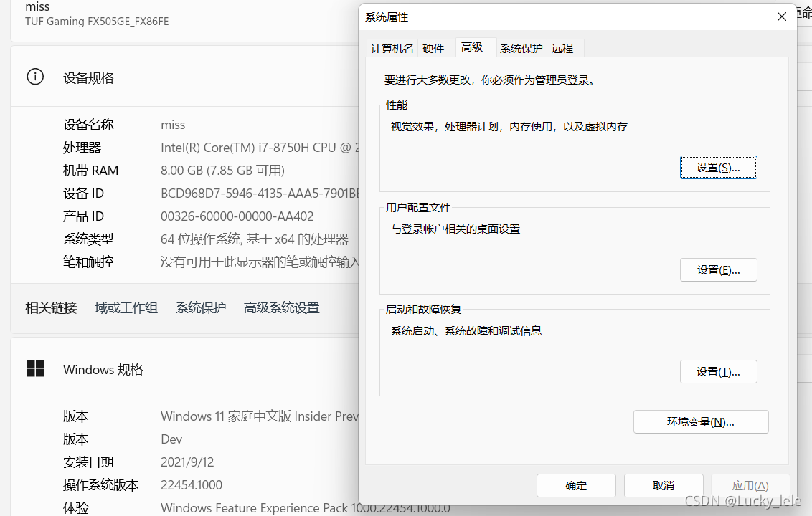Viewport: 812px width, 516px height.
Task: Open 系统保护 link in related links row
Action: pyautogui.click(x=201, y=308)
